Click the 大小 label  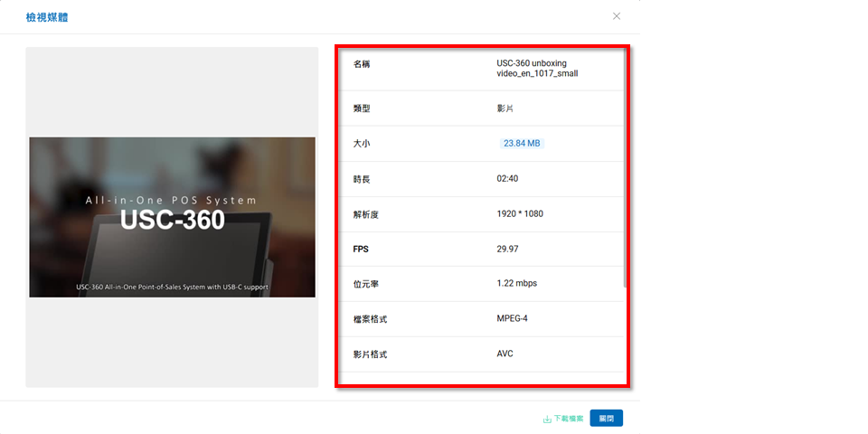tap(362, 144)
